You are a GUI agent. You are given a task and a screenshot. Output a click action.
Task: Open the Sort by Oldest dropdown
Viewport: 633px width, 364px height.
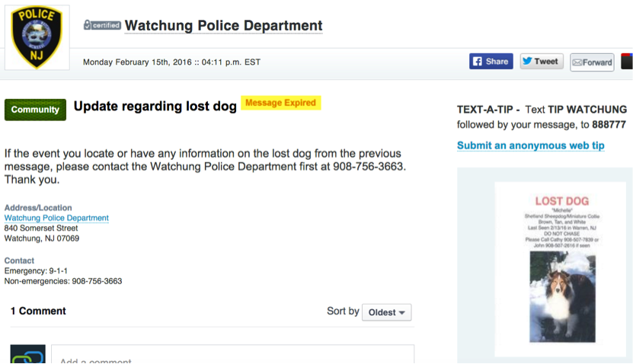pyautogui.click(x=386, y=312)
